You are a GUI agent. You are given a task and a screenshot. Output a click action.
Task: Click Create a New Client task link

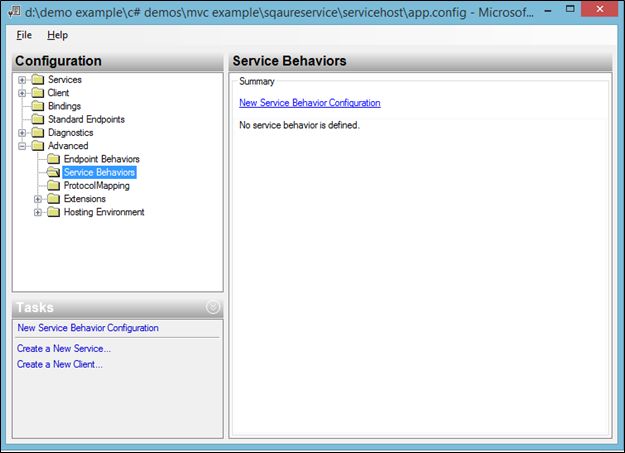[59, 364]
